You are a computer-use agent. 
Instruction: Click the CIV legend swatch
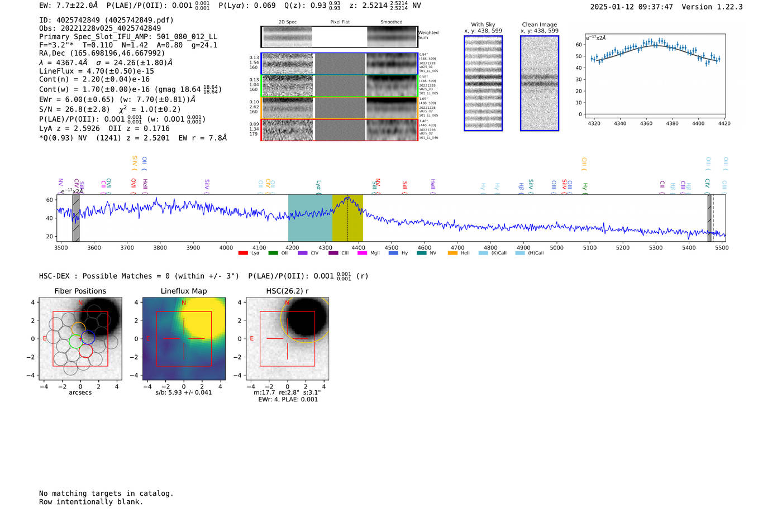pyautogui.click(x=302, y=253)
